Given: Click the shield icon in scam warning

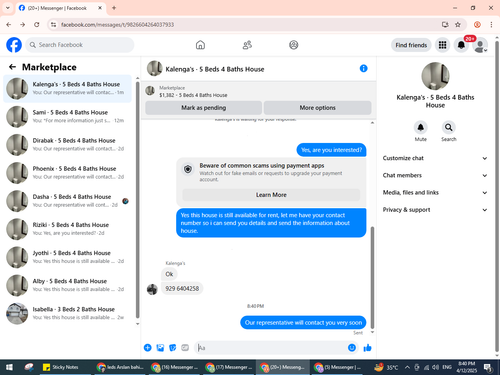Looking at the screenshot, I should [188, 169].
